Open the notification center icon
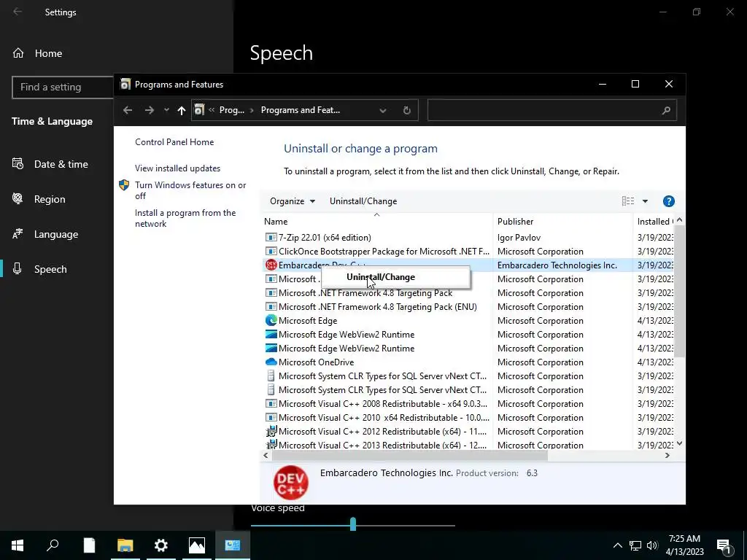The width and height of the screenshot is (747, 560). (724, 545)
